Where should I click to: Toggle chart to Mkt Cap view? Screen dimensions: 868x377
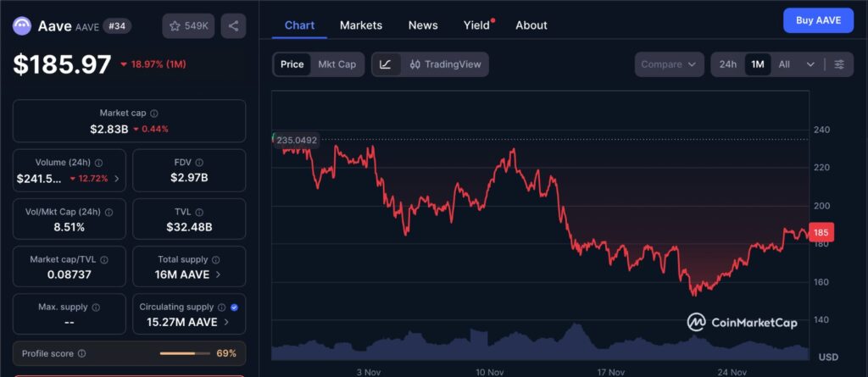click(x=337, y=64)
